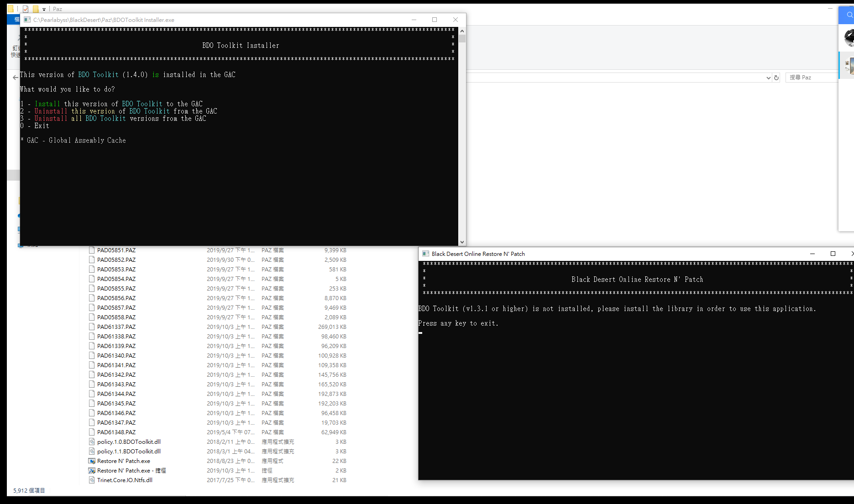The height and width of the screenshot is (504, 854).
Task: Open the quick access toolbar customize dropdown
Action: 44,9
